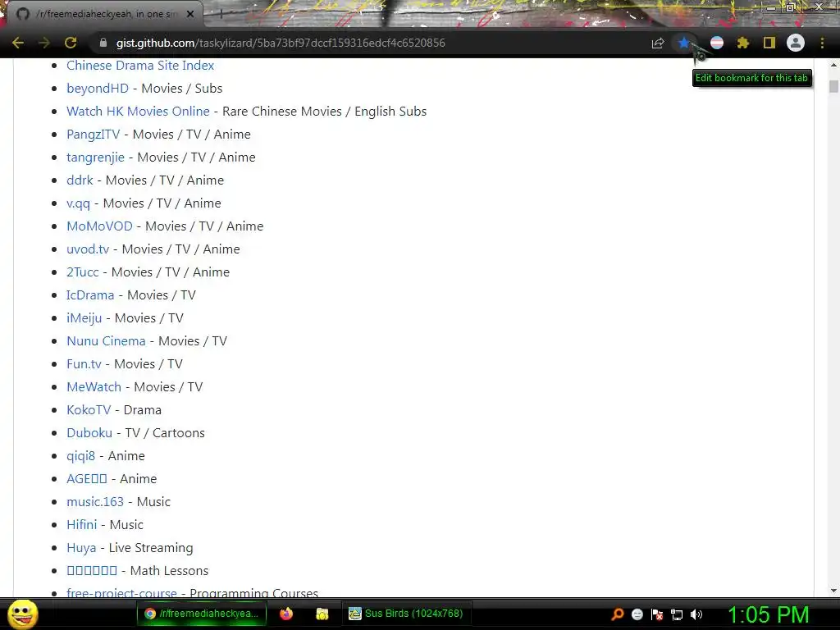The height and width of the screenshot is (630, 840).
Task: Select the music.163 link
Action: (95, 503)
